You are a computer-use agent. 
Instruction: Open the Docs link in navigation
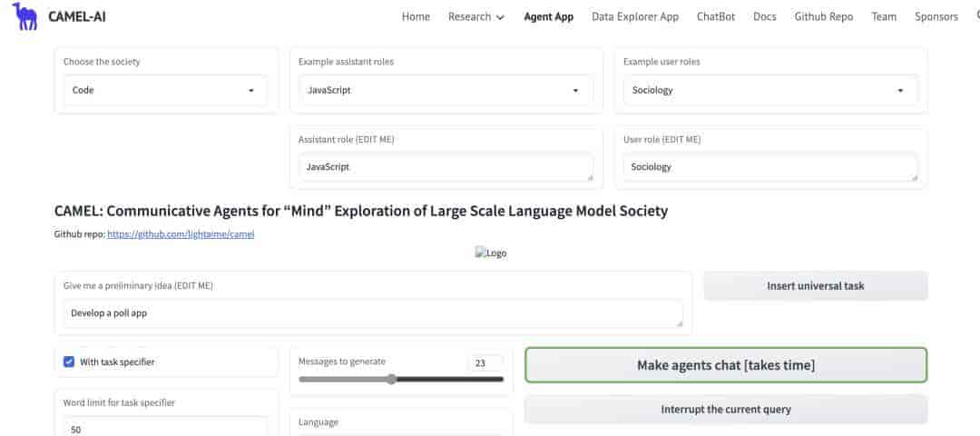click(764, 17)
